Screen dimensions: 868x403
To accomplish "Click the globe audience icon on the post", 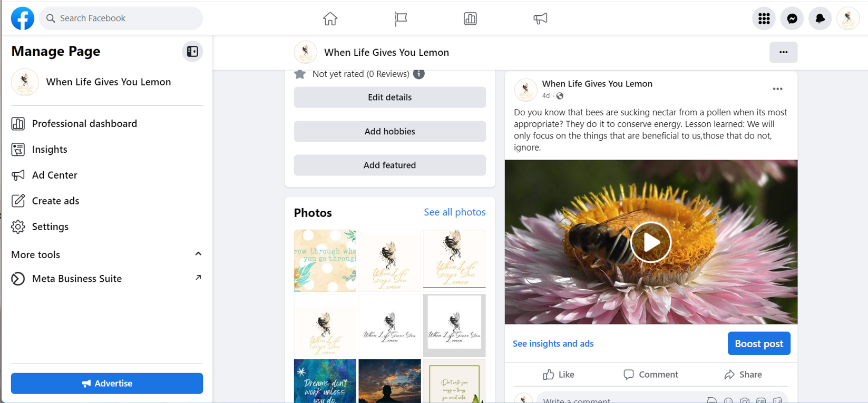I will point(560,96).
